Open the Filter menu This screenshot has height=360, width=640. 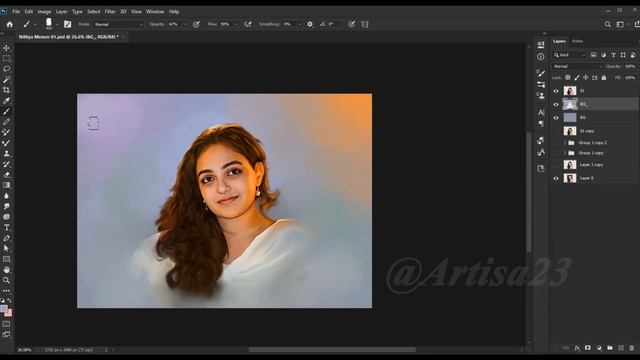click(x=110, y=11)
